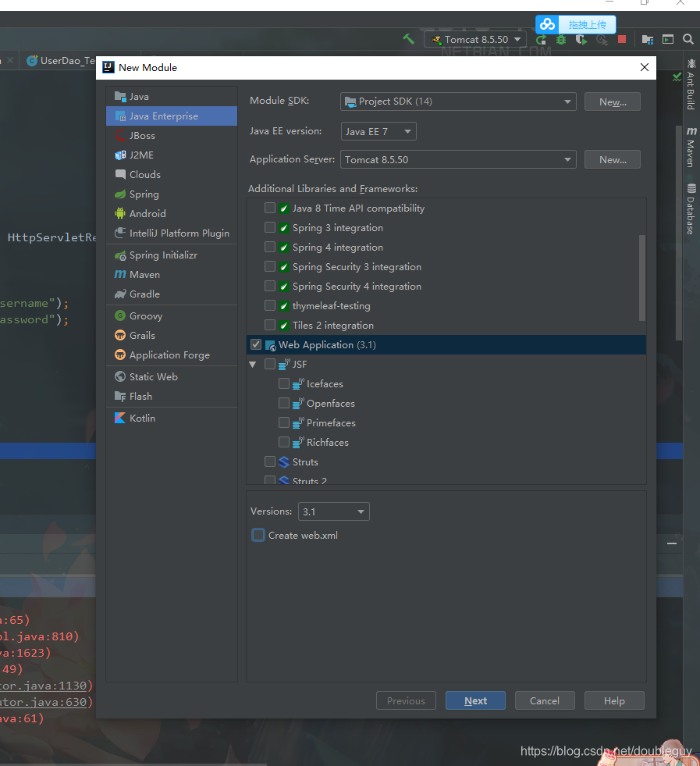Check the Icefaces checkbox

284,384
